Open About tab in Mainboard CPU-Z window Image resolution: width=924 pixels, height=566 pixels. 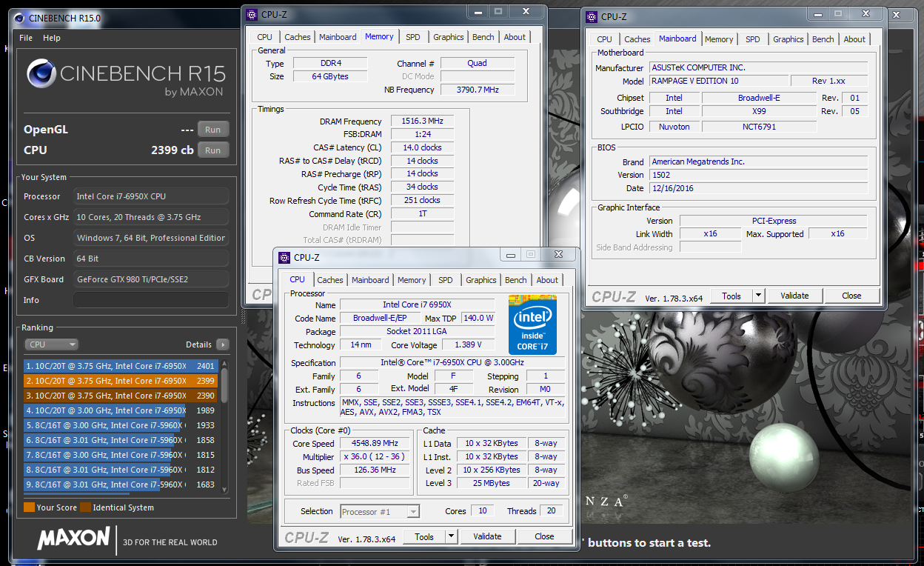[854, 39]
